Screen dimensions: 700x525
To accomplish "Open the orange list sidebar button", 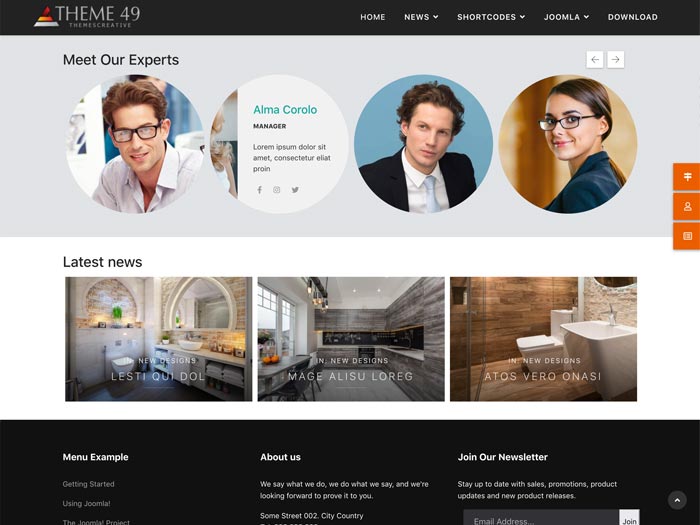I will coord(687,236).
